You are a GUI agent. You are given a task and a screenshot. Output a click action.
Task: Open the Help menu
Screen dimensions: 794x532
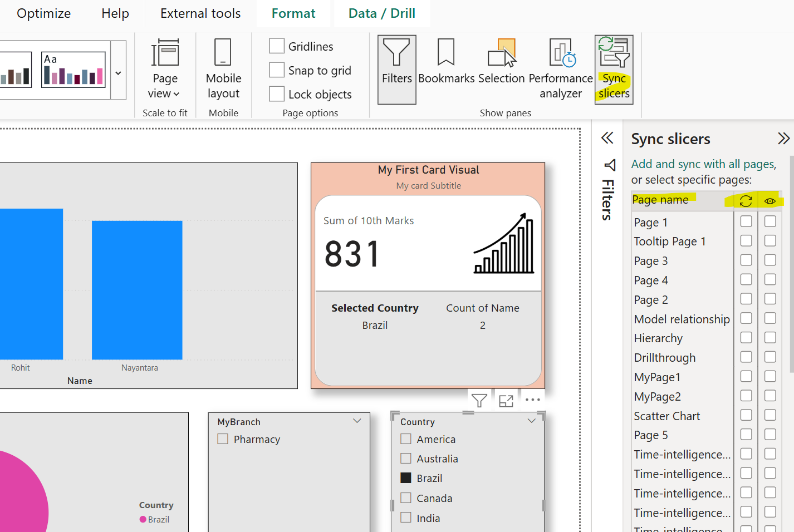tap(115, 13)
